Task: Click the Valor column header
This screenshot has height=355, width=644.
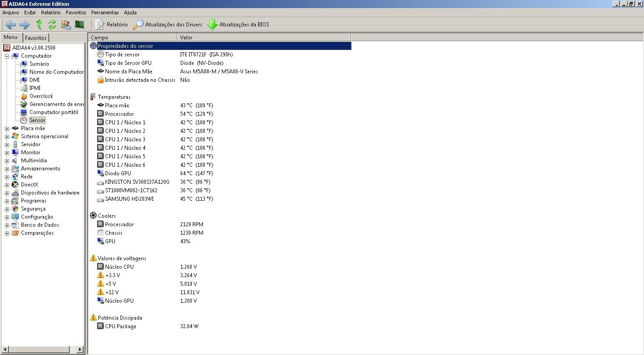Action: [264, 38]
